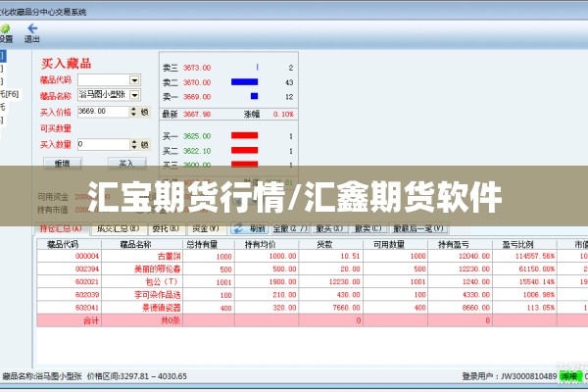The image size is (588, 392).
Task: Select the 买一 price 3625.00
Action: pyautogui.click(x=197, y=136)
